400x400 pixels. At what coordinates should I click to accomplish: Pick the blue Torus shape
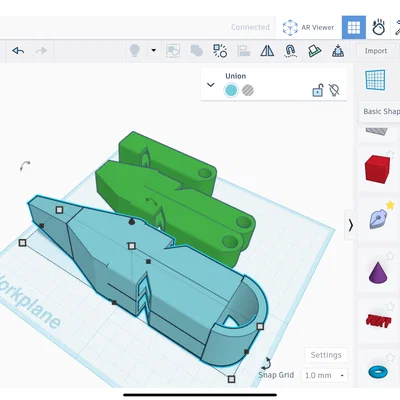point(378,372)
